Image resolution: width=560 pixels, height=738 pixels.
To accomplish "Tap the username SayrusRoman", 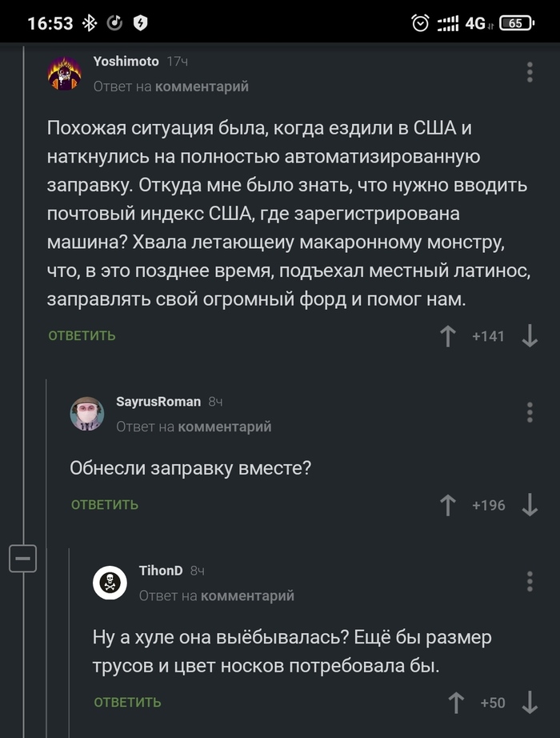I will [158, 401].
